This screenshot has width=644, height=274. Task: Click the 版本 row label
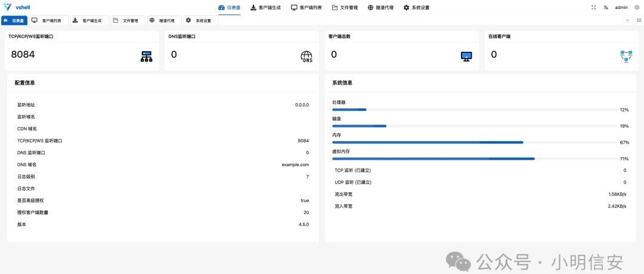22,225
